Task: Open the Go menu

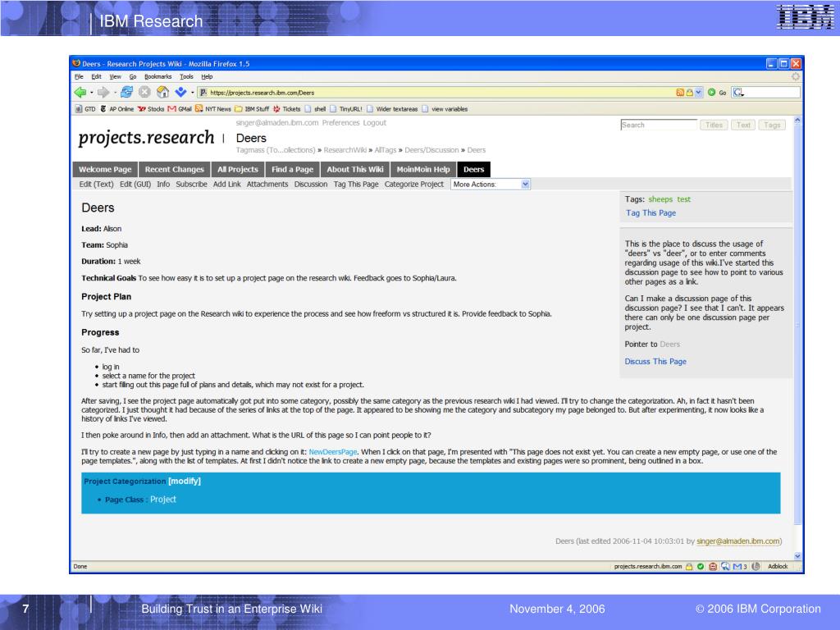Action: pos(133,76)
